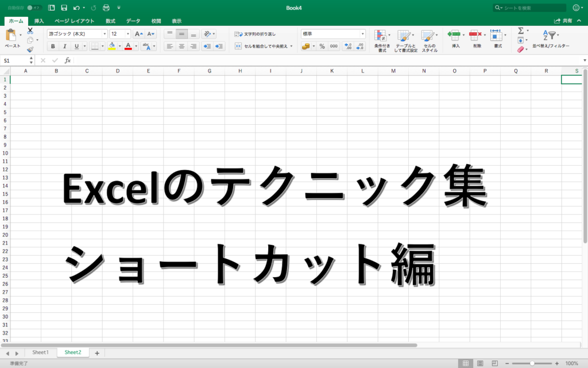Expand the Quick Access Toolbar customize arrow
Screen dimensions: 588x368
coord(119,8)
